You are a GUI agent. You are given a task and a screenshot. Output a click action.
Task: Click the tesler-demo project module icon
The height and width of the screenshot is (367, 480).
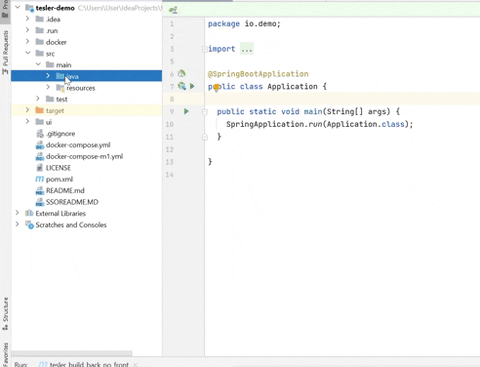29,8
